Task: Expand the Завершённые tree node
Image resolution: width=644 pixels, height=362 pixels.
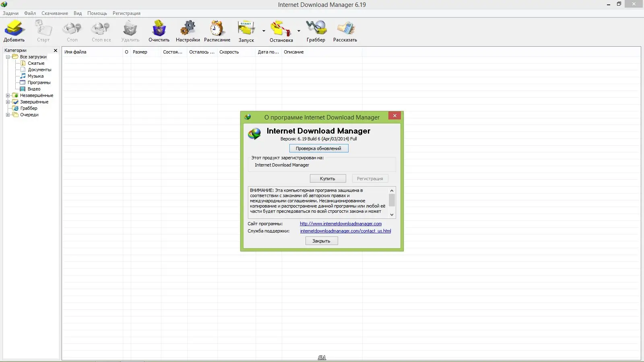Action: (x=8, y=102)
